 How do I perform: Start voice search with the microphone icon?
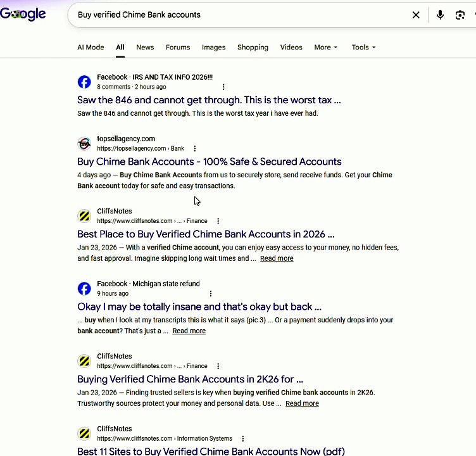[440, 15]
